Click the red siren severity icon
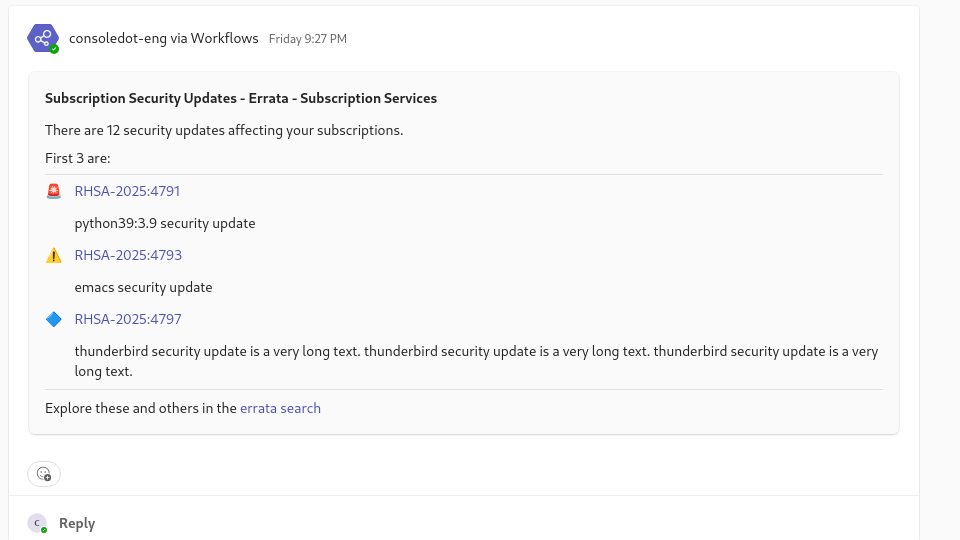The width and height of the screenshot is (960, 540). [x=54, y=191]
